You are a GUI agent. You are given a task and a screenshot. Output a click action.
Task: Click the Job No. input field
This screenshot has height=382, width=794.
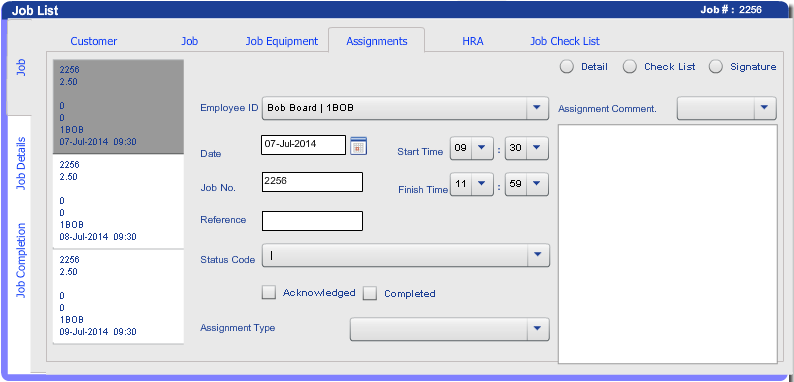[312, 182]
